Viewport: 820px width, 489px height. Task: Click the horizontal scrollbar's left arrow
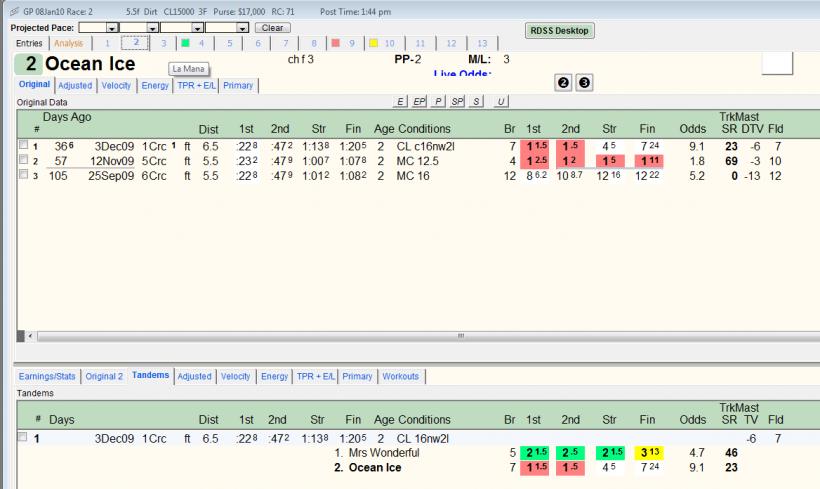pyautogui.click(x=30, y=336)
